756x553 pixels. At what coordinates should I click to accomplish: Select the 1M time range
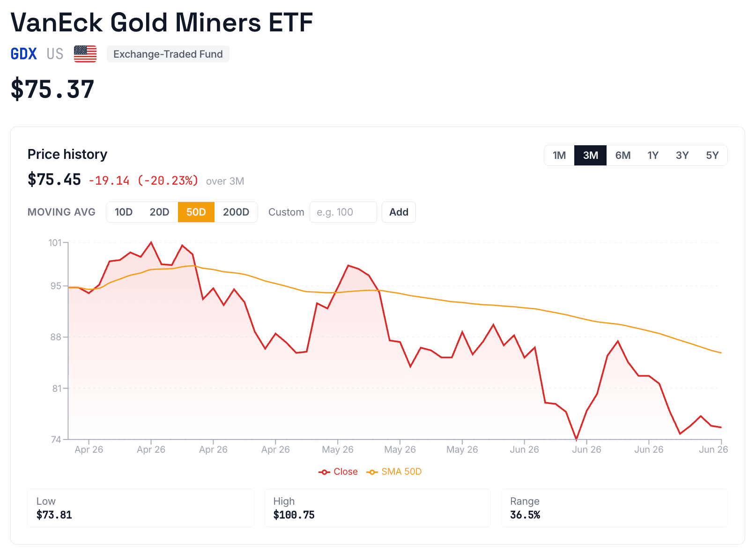click(559, 156)
